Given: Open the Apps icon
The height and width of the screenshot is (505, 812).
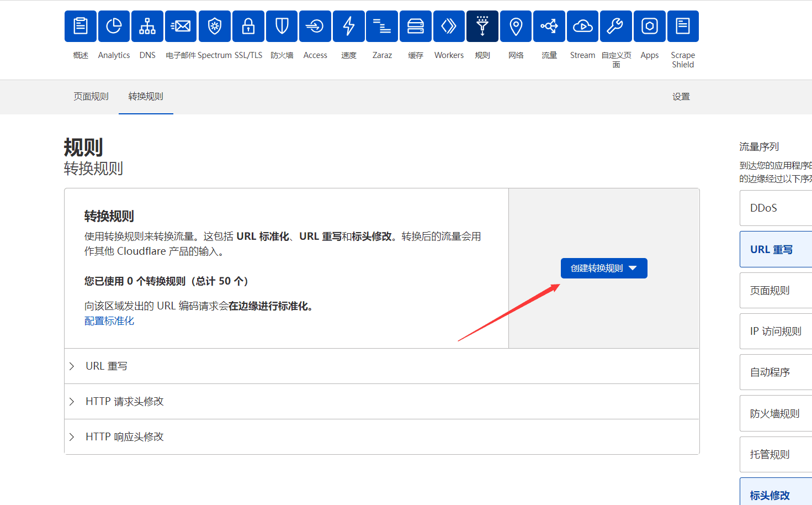Looking at the screenshot, I should click(x=649, y=27).
